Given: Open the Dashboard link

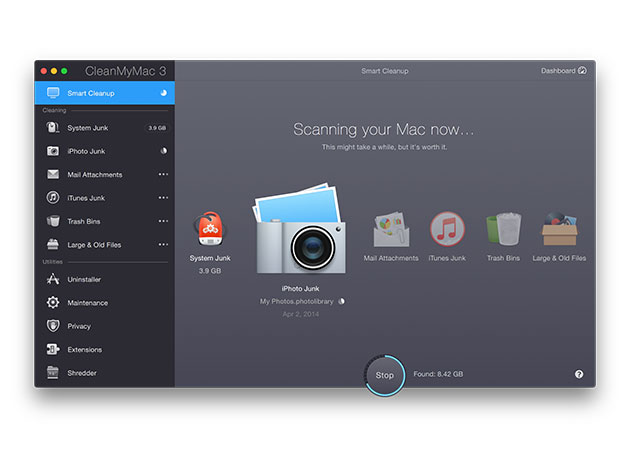Looking at the screenshot, I should (x=564, y=71).
